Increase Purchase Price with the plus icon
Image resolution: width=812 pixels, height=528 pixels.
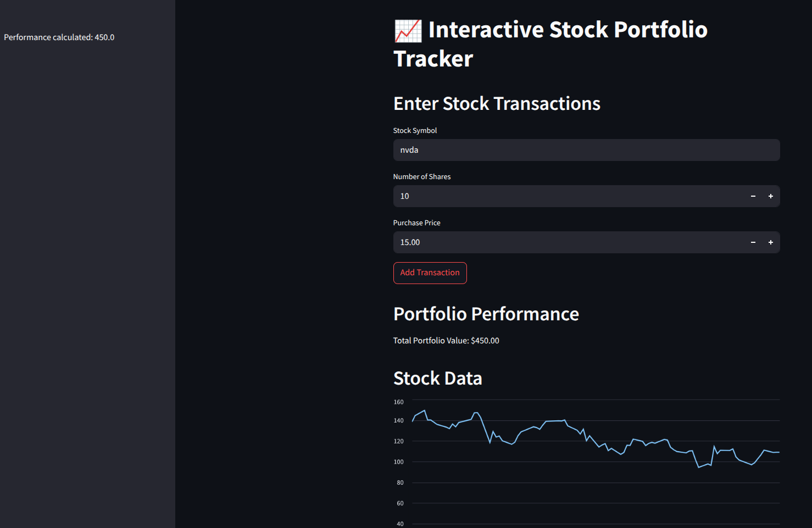coord(771,242)
